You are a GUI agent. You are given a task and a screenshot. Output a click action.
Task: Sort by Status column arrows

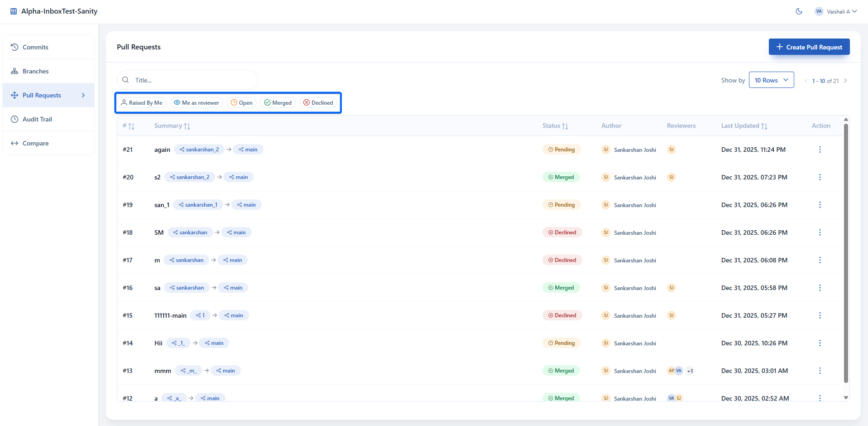coord(565,126)
